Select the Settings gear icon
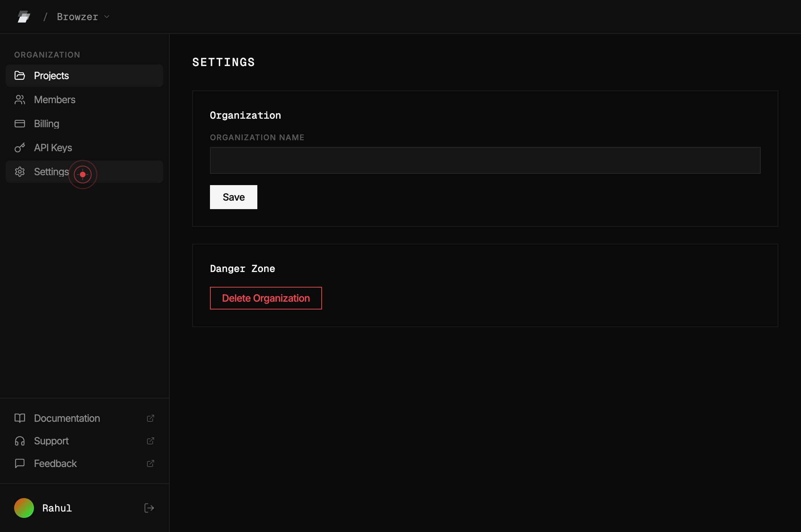 tap(20, 172)
